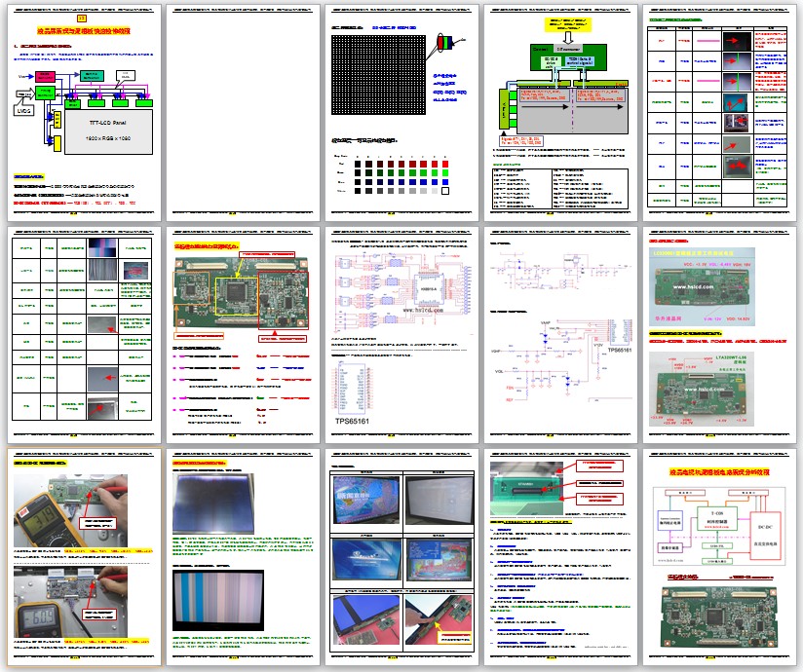Click the T-CON block diagram on last page
803x672 pixels.
pyautogui.click(x=717, y=527)
